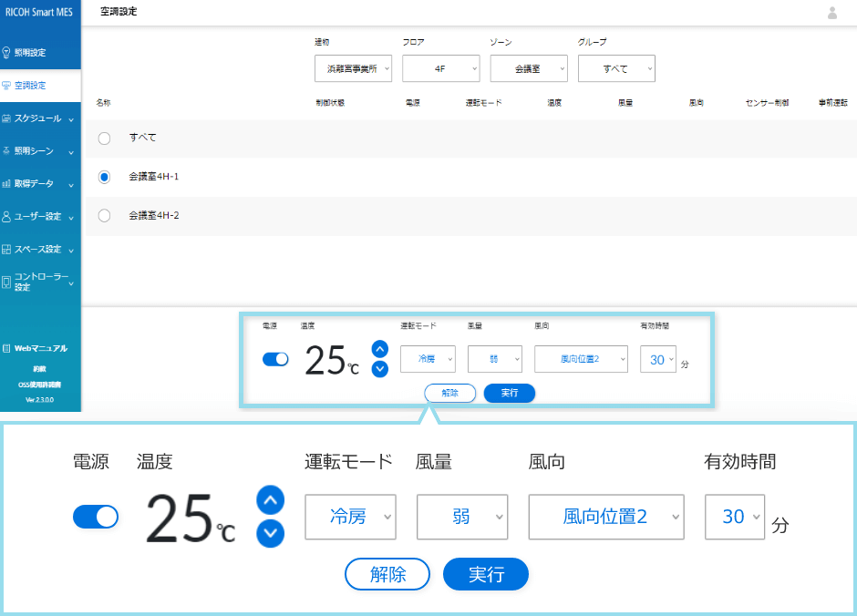The width and height of the screenshot is (857, 616).
Task: Turn off the 電源 power switch
Action: (x=275, y=359)
